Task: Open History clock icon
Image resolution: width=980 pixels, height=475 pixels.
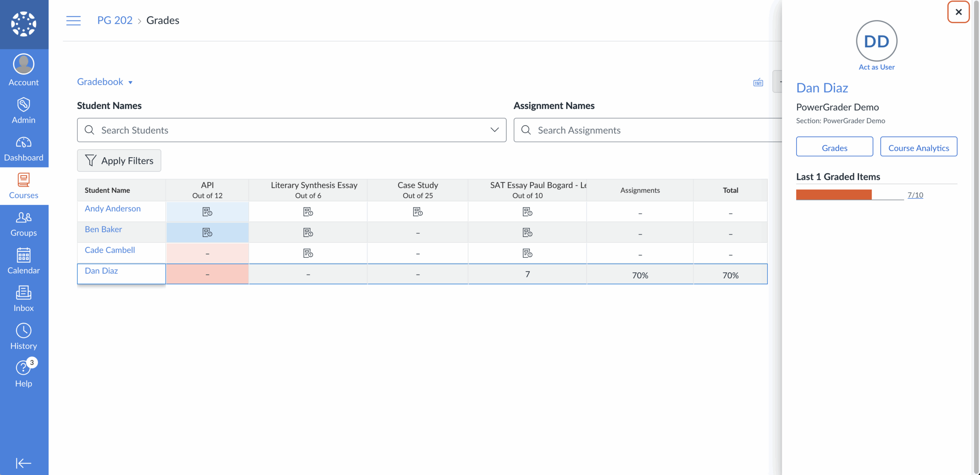Action: coord(24,336)
